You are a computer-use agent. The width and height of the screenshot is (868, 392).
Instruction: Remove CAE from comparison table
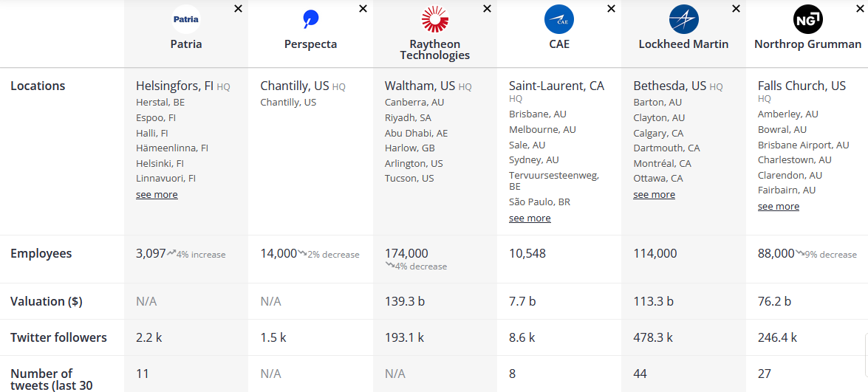[x=611, y=8]
